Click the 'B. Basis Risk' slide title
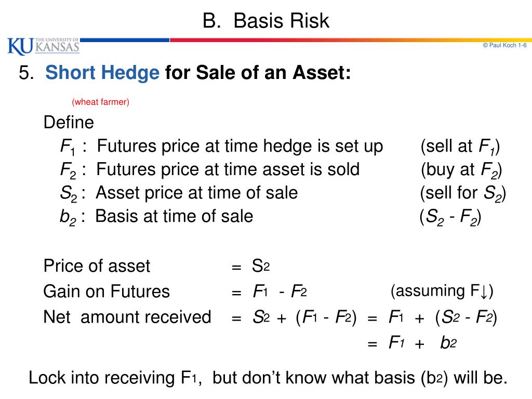 click(x=265, y=21)
